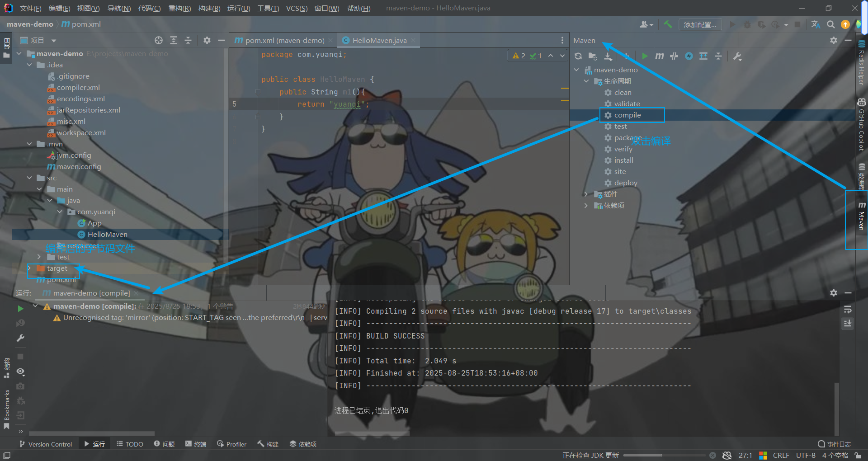Select App class in project tree
Screen dimensions: 868x461
(90, 223)
